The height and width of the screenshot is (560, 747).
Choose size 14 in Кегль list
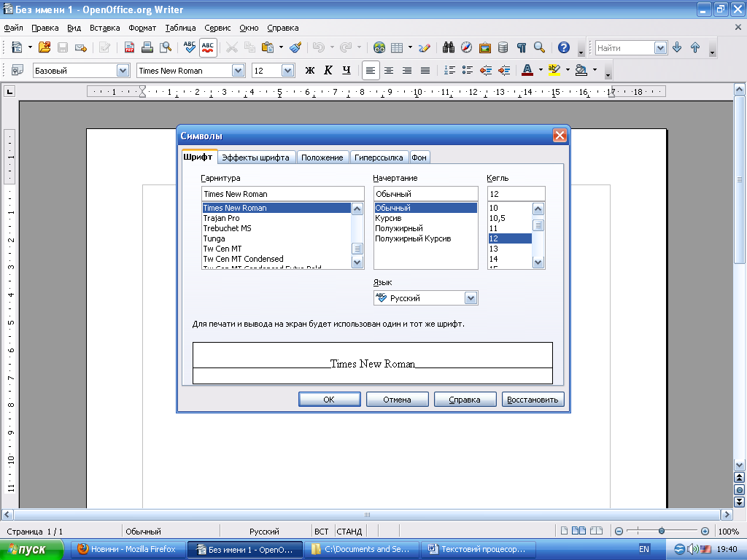pyautogui.click(x=510, y=259)
